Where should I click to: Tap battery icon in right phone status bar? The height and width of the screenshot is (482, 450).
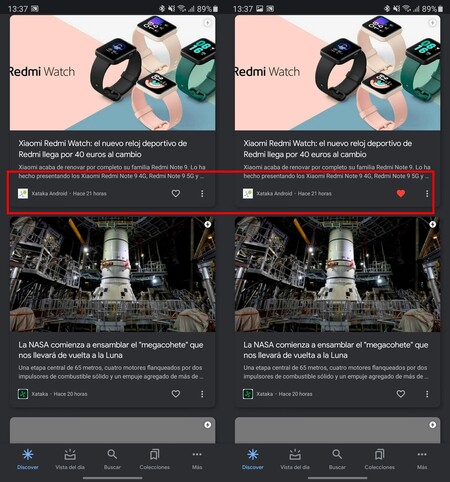441,9
